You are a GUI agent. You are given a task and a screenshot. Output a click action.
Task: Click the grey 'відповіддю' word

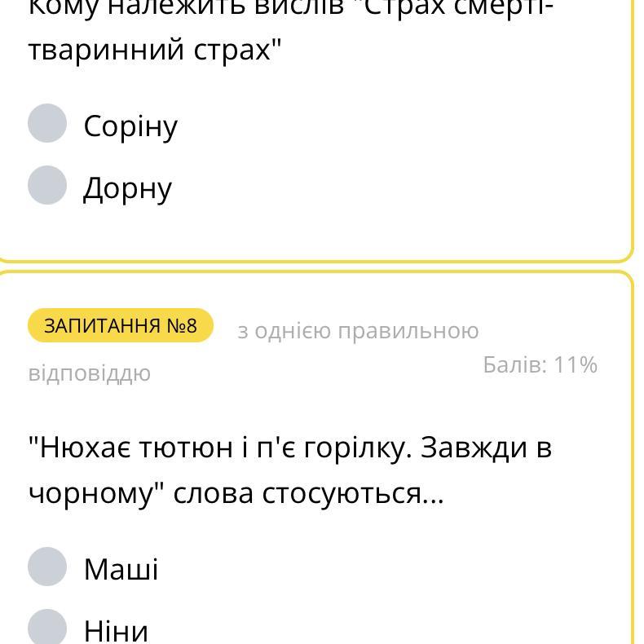pos(90,373)
